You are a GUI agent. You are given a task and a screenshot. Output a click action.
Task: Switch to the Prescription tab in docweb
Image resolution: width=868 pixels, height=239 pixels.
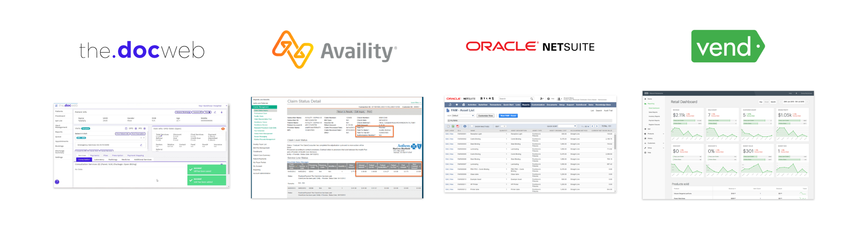coord(118,155)
